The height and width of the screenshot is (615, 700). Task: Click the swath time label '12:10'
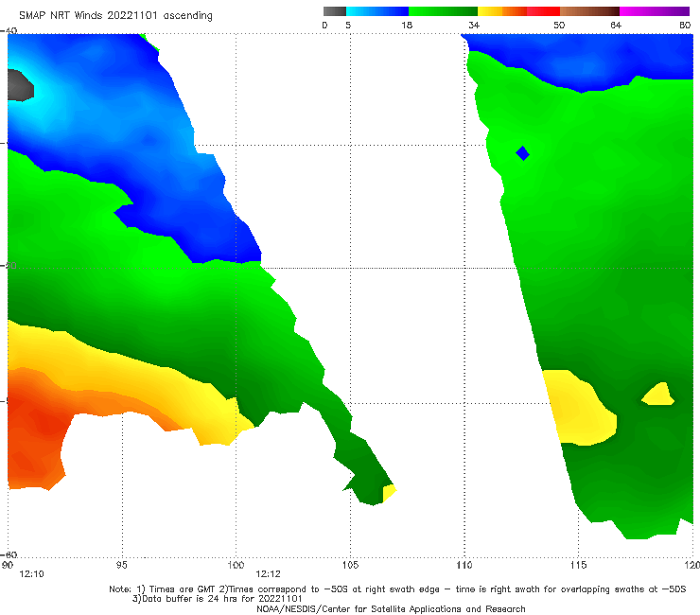tap(32, 574)
